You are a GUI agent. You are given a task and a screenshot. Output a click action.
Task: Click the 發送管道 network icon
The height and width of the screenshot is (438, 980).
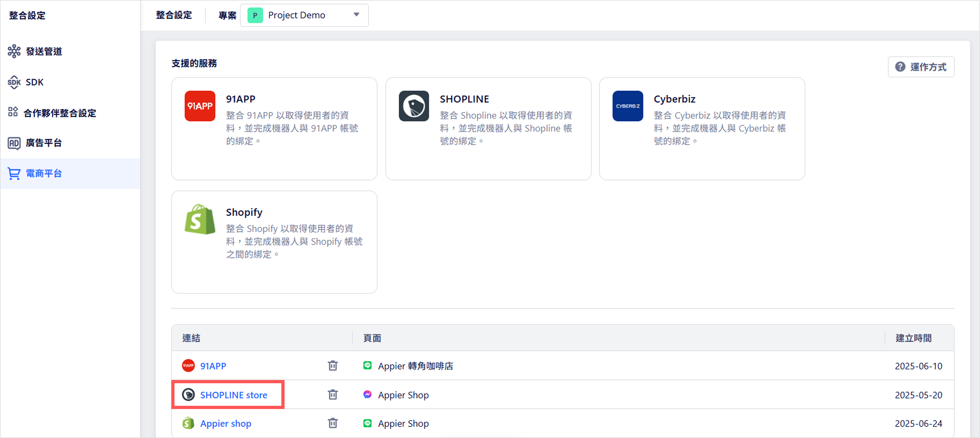(14, 51)
